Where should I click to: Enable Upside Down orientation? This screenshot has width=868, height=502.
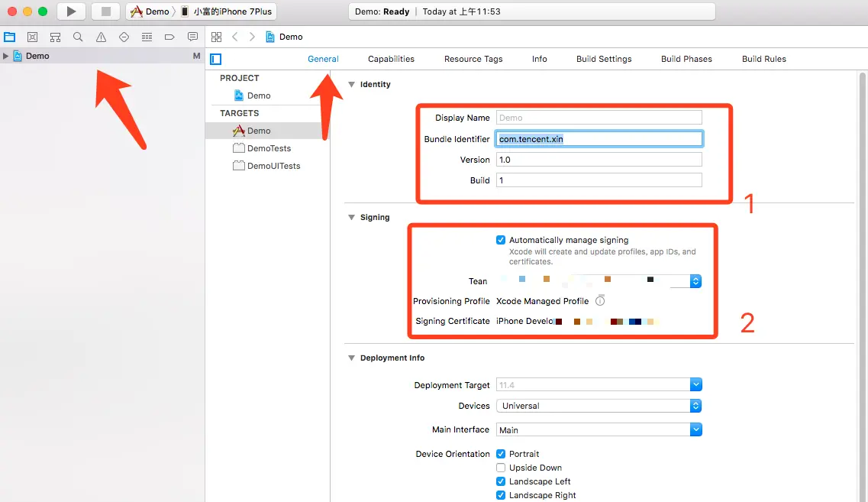point(501,468)
